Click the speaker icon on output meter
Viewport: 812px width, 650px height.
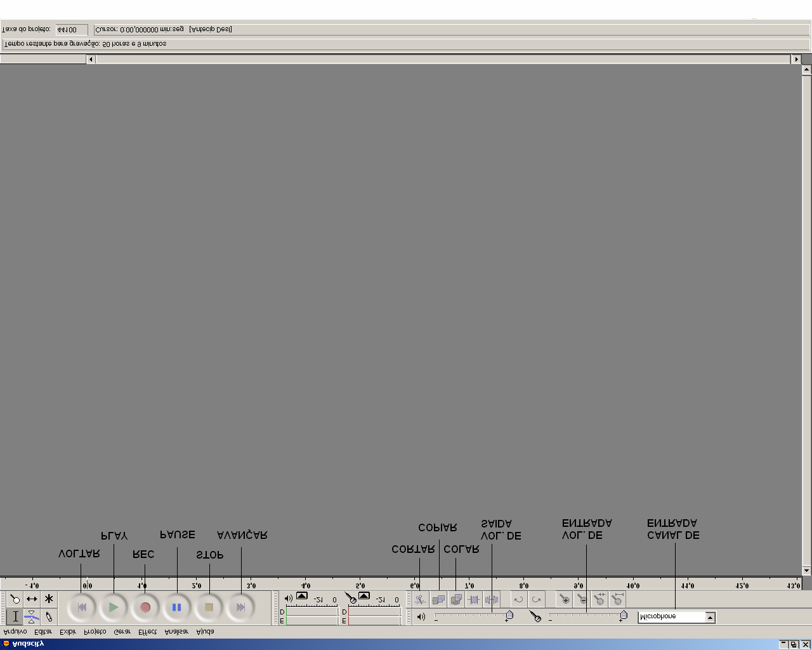(x=289, y=598)
